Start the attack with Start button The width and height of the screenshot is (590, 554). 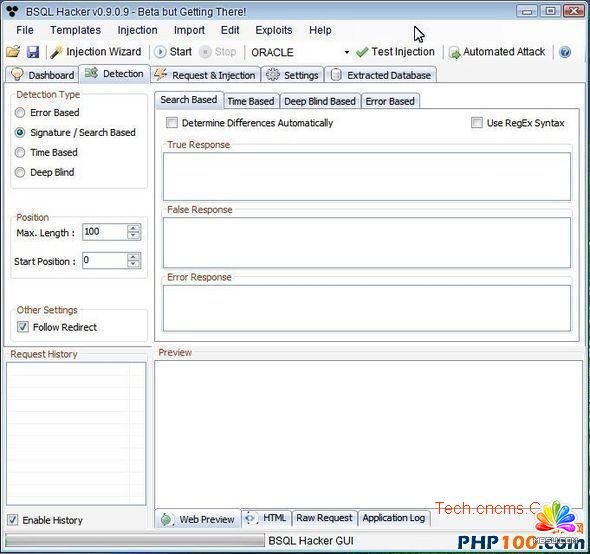(173, 52)
